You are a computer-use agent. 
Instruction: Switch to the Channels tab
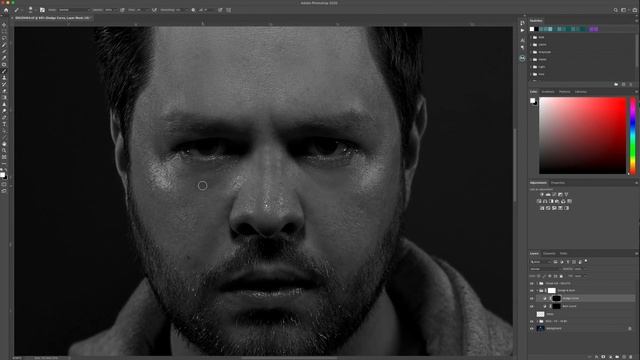[x=549, y=253]
